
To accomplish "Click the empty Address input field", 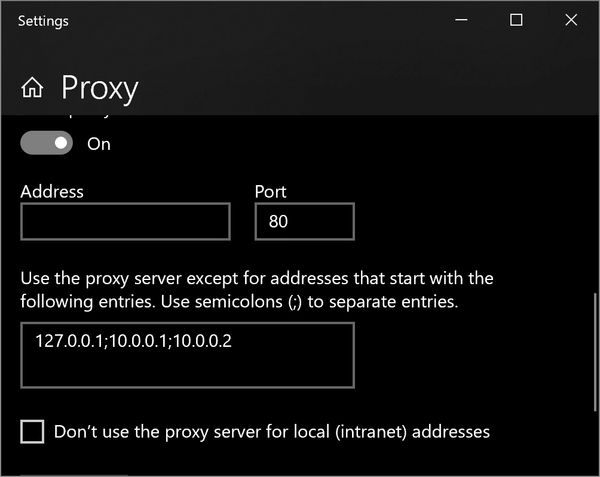I will (125, 222).
